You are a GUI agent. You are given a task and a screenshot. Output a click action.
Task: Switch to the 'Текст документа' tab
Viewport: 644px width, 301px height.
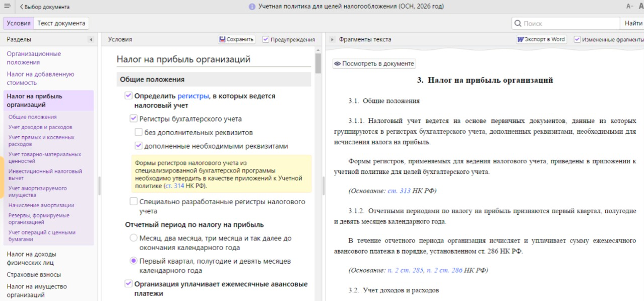click(61, 23)
